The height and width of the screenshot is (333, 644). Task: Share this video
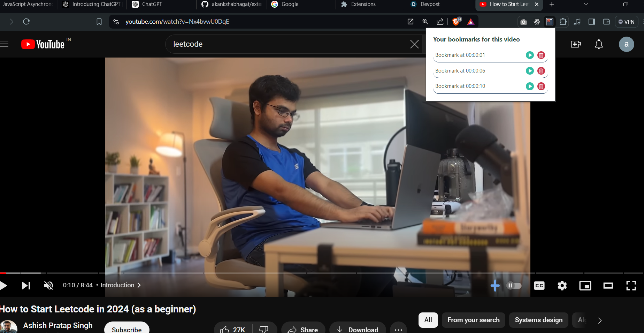303,328
